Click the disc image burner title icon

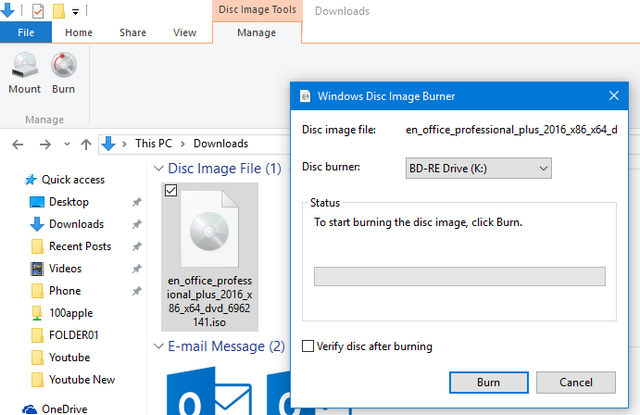tap(305, 96)
